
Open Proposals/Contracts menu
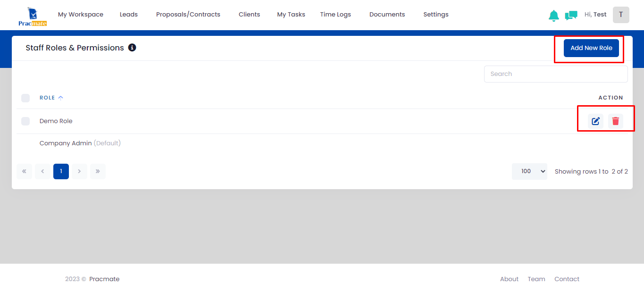click(x=188, y=15)
